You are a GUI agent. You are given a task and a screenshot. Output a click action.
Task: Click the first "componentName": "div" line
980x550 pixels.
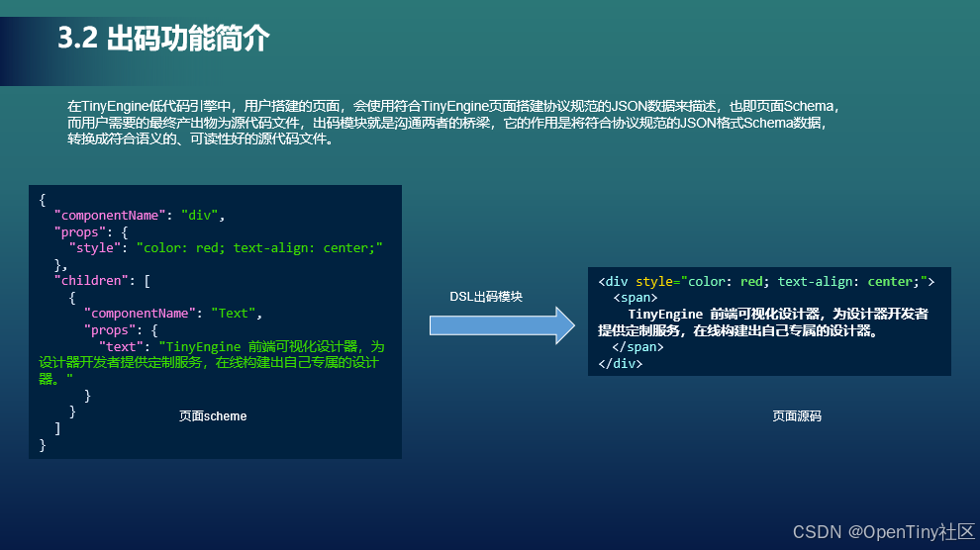(140, 216)
